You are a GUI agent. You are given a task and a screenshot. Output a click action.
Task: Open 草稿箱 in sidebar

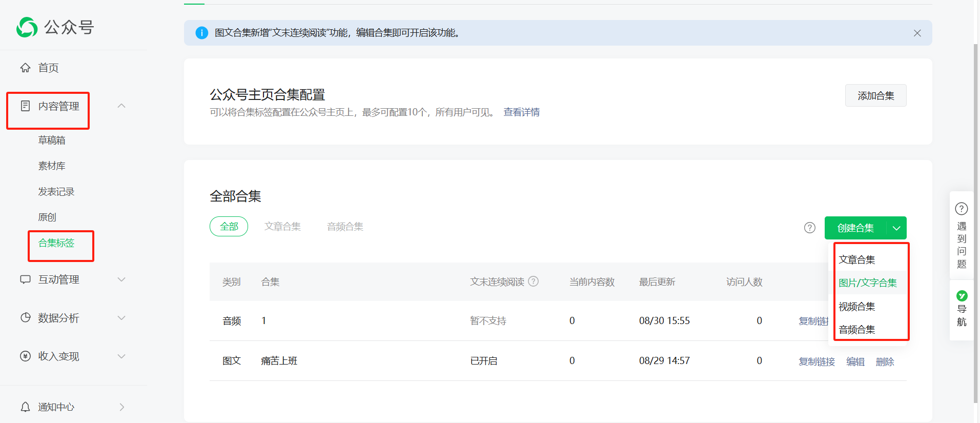[52, 140]
